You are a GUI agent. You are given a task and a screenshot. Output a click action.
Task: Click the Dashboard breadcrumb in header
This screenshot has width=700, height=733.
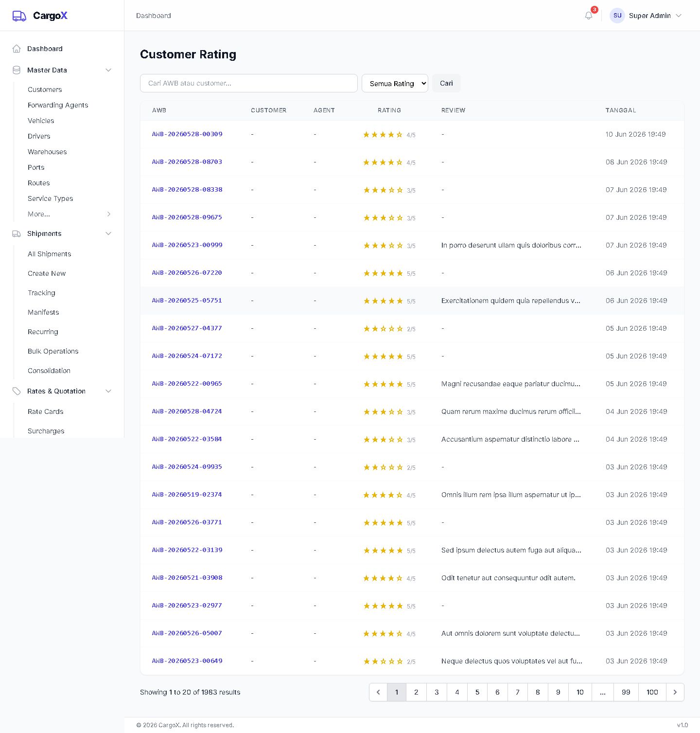tap(154, 16)
